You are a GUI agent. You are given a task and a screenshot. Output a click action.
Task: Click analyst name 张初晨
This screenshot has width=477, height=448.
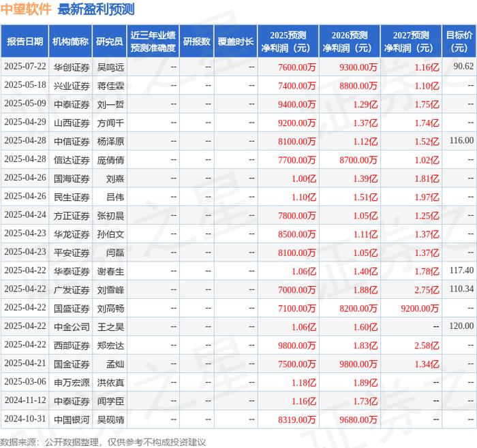[110, 216]
